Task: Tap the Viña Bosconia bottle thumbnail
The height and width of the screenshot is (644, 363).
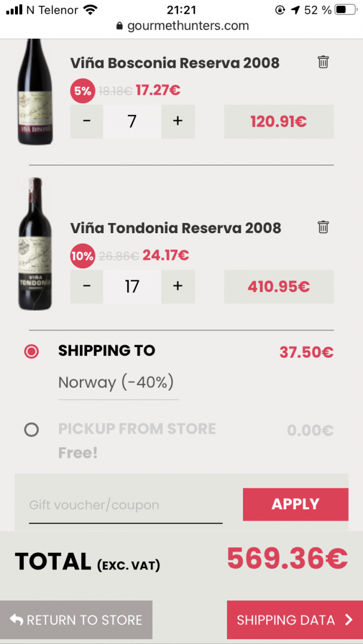Action: (35, 92)
